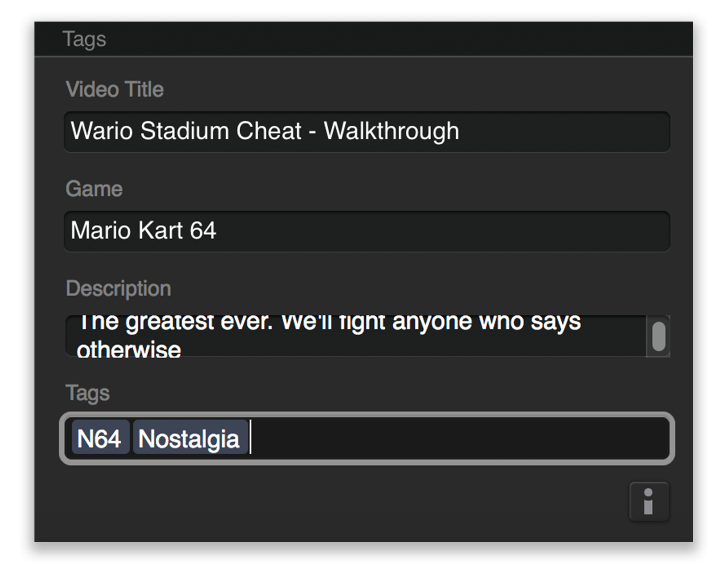This screenshot has height=564, width=728.
Task: Click inside the Video Title input field
Action: click(x=367, y=132)
